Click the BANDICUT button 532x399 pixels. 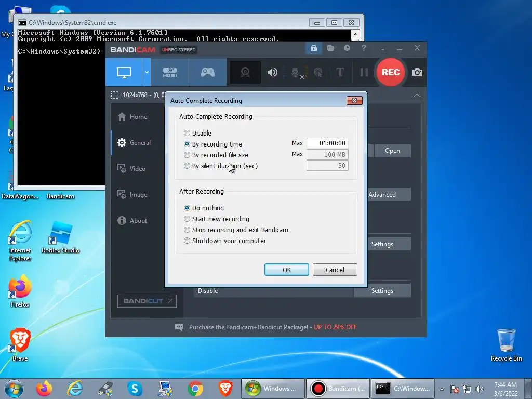(147, 301)
